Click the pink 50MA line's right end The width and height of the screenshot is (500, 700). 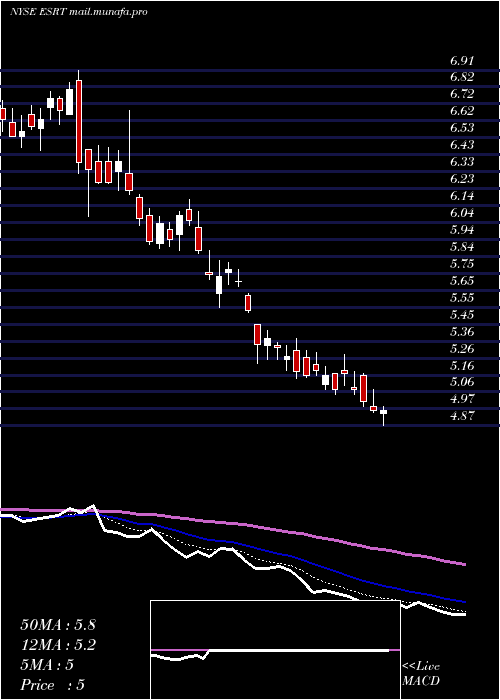pyautogui.click(x=464, y=565)
